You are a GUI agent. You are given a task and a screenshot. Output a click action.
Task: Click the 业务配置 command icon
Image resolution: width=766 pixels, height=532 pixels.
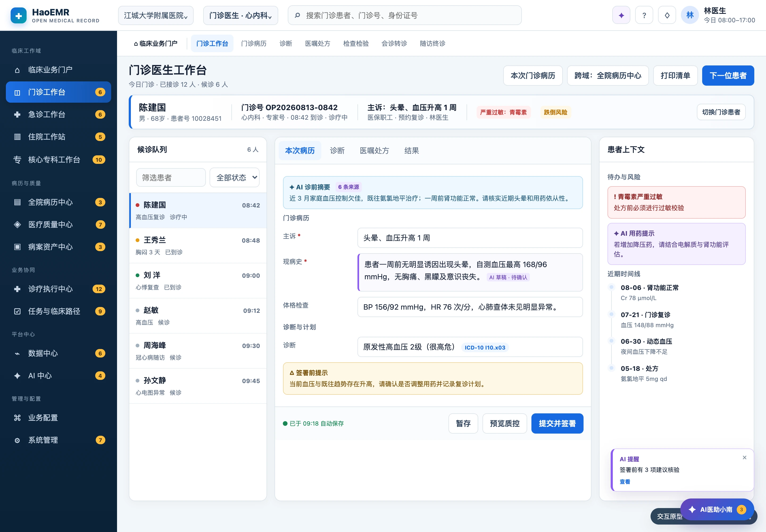pyautogui.click(x=17, y=418)
